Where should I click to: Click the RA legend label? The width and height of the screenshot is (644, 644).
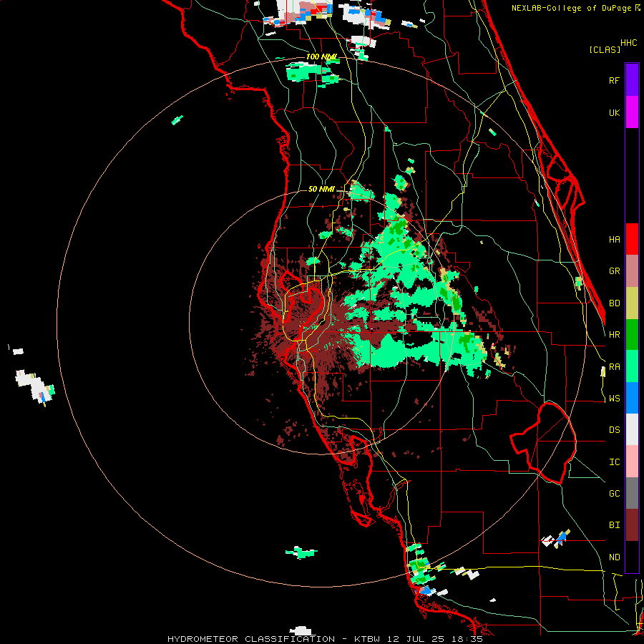point(614,366)
